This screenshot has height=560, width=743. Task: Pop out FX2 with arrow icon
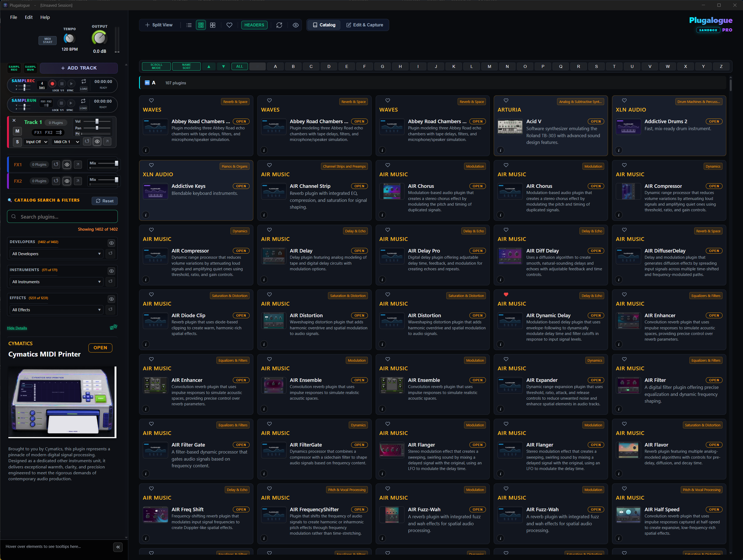coord(78,181)
